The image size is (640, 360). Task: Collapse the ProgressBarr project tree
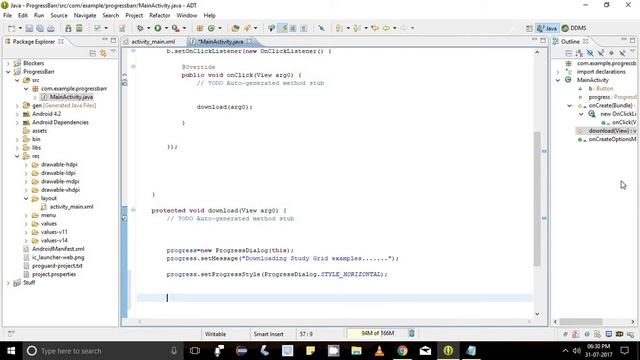coord(8,72)
